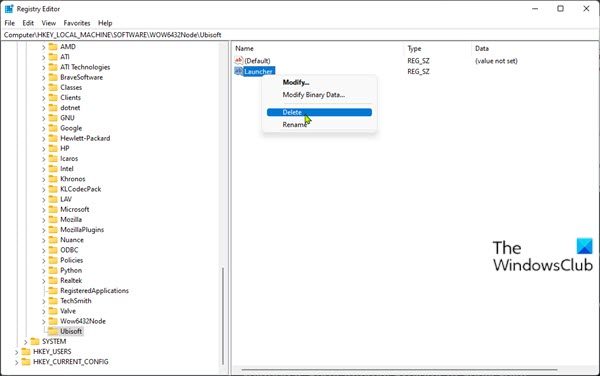600x376 pixels.
Task: Expand the Nuance key chevron
Action: (x=43, y=240)
